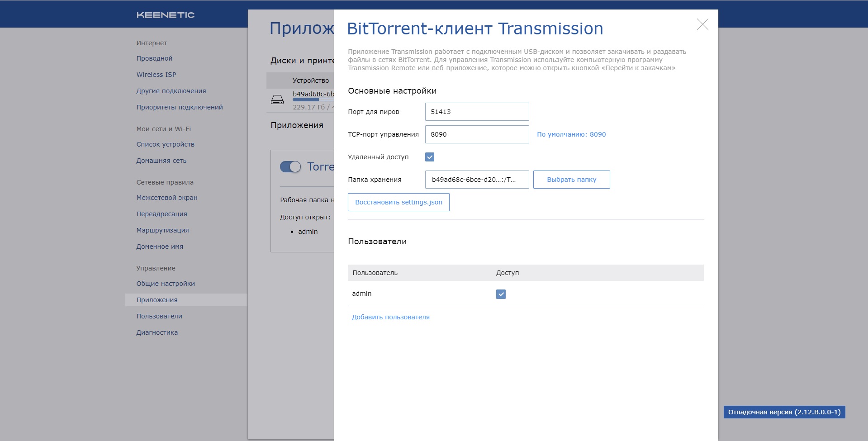Uncheck the Удаленный доступ checkbox
Image resolution: width=868 pixels, height=441 pixels.
[x=430, y=157]
